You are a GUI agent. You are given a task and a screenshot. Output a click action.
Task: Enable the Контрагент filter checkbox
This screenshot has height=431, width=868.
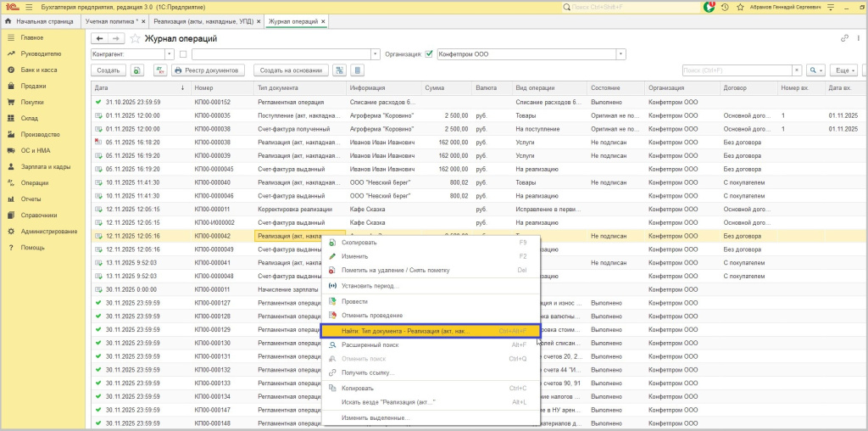183,54
